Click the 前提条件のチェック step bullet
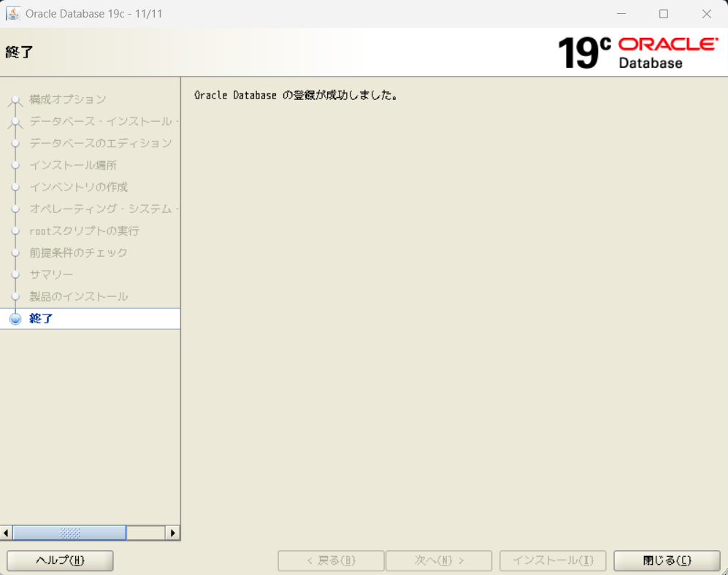728x575 pixels. (15, 253)
